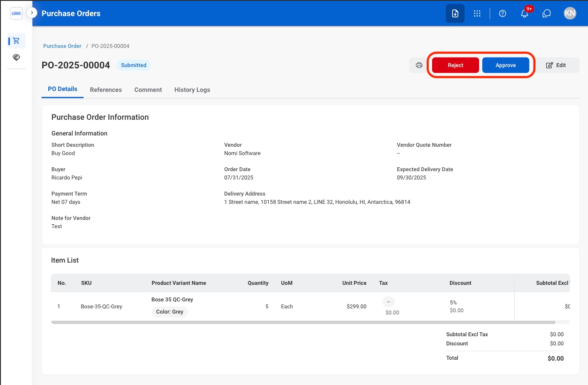
Task: Click the $299.00 unit price value
Action: point(357,307)
